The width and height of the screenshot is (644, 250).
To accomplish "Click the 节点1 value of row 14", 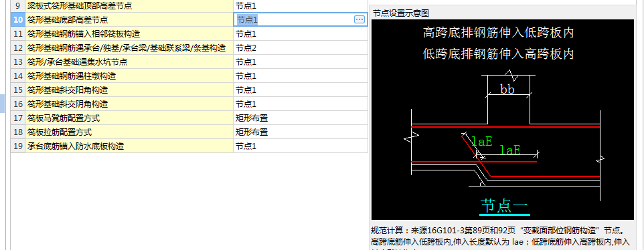I will [300, 76].
